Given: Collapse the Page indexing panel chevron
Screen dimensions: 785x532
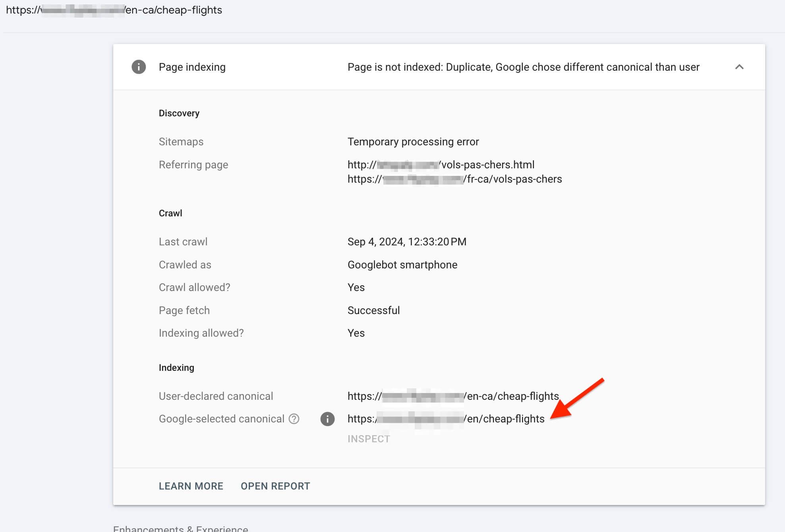Looking at the screenshot, I should click(x=739, y=67).
